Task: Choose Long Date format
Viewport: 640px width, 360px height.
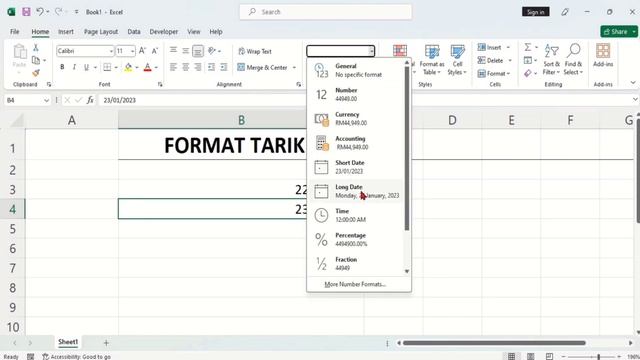Action: coord(356,191)
